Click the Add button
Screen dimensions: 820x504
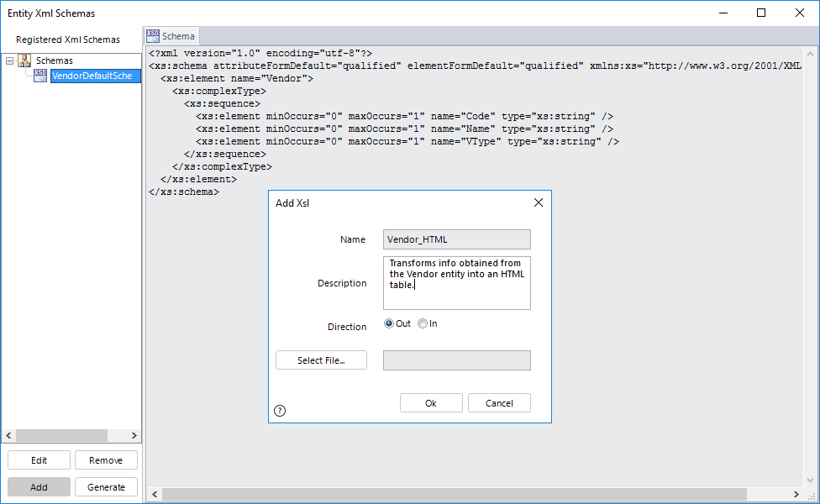point(39,486)
